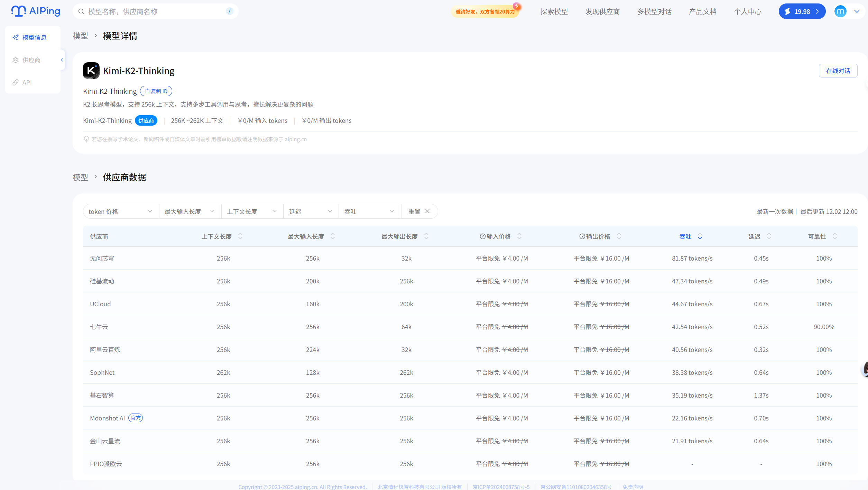Click the AIPing logo
The image size is (868, 490).
(x=36, y=11)
